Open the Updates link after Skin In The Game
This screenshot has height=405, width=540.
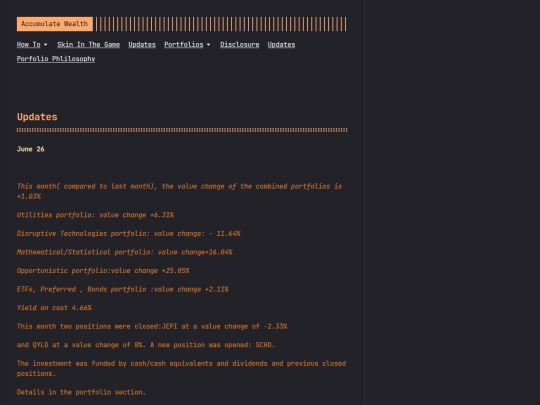coord(142,45)
